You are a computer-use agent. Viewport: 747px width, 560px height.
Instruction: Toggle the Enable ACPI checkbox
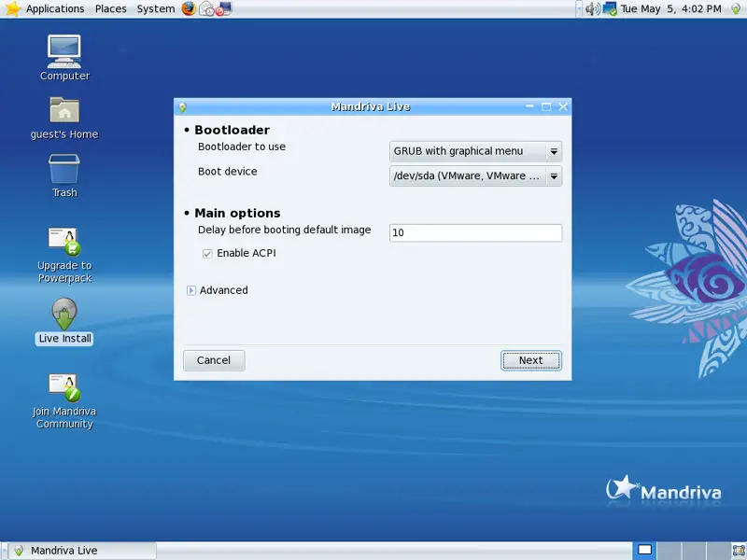click(x=207, y=254)
